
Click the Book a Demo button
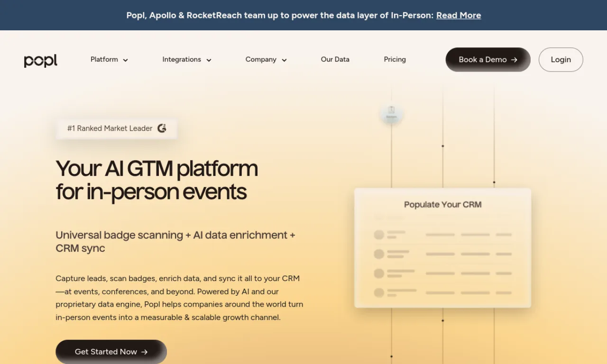(488, 60)
